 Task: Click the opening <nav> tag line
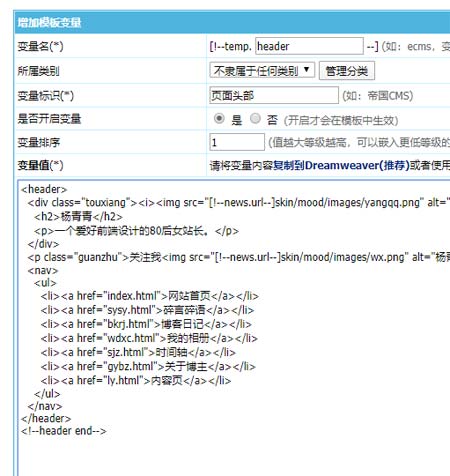coord(43,270)
